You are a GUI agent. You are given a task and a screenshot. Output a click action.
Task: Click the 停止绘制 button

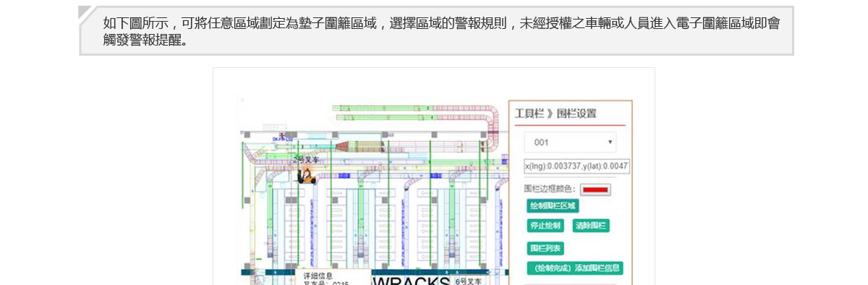point(545,226)
